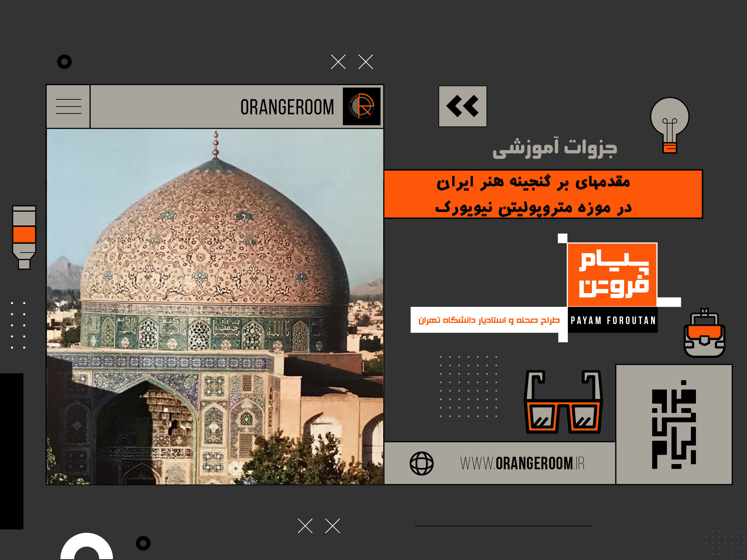The width and height of the screenshot is (747, 560).
Task: Click the globe website icon
Action: [x=421, y=463]
